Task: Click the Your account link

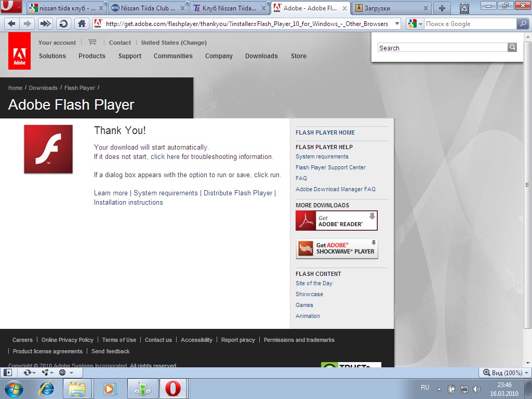Action: (57, 43)
